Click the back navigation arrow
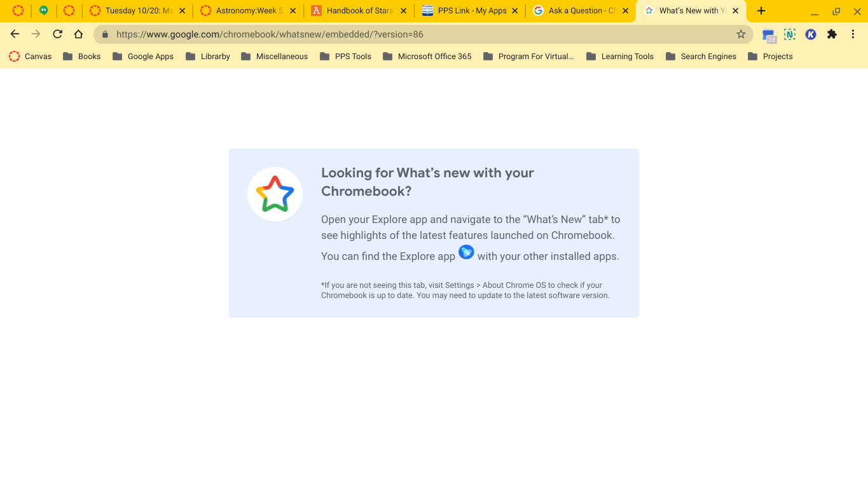This screenshot has width=868, height=488. [x=15, y=34]
